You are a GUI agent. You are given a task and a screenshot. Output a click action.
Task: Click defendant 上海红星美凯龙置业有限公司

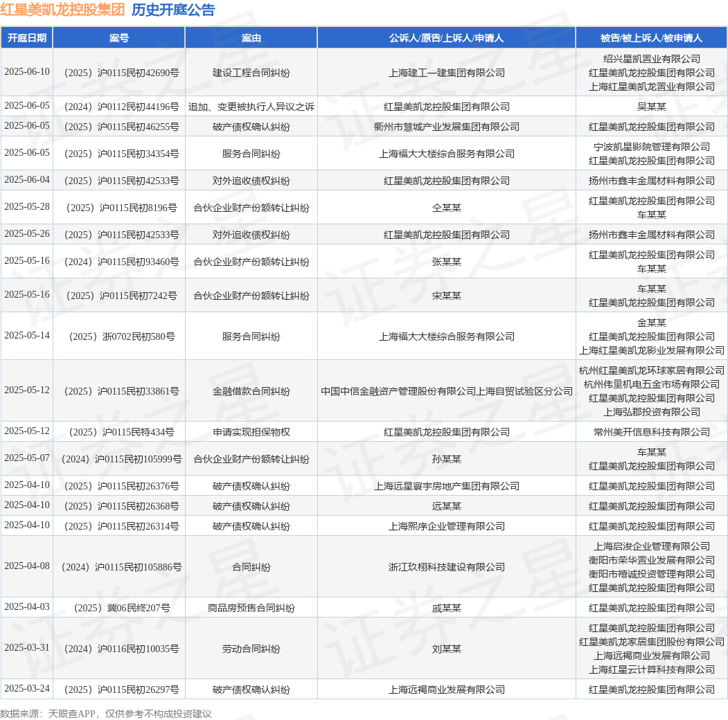[x=651, y=87]
